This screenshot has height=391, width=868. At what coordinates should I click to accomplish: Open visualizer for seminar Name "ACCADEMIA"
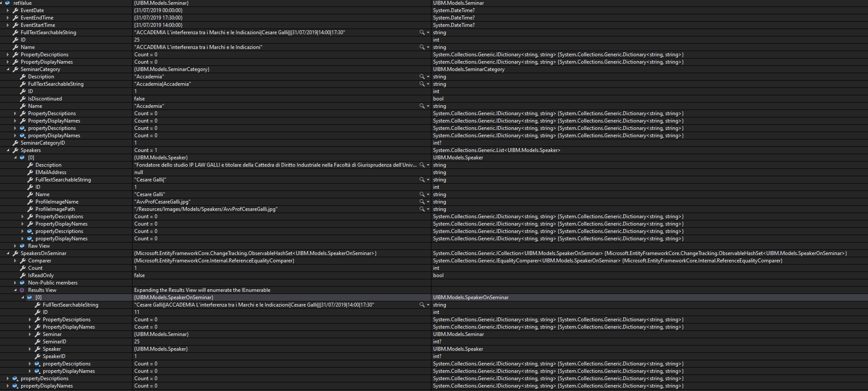tap(423, 47)
